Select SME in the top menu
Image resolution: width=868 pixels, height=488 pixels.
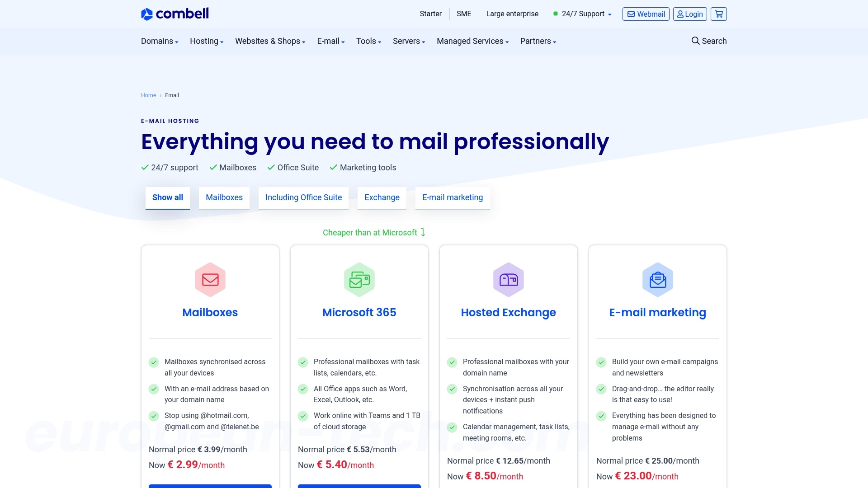463,14
